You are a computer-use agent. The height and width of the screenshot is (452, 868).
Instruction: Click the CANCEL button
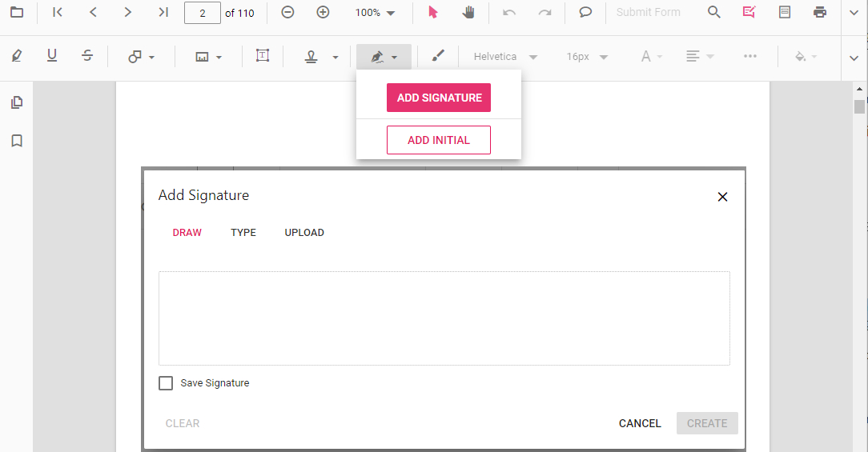click(640, 423)
